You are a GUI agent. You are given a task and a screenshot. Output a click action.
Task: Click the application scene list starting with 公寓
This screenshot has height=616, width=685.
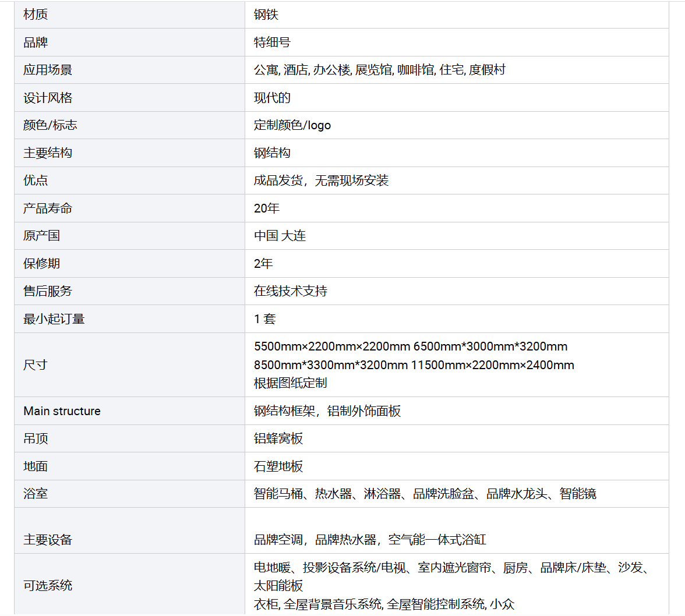[379, 70]
